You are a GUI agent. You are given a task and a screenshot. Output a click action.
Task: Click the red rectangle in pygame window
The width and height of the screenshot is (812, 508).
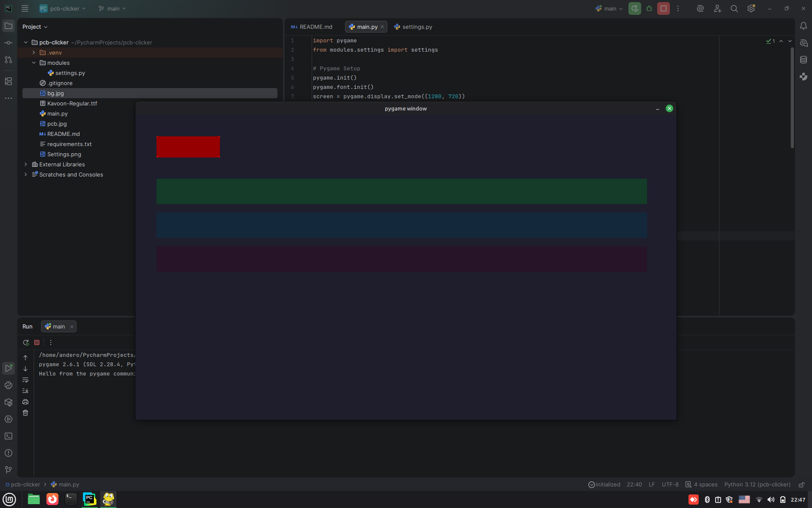(x=188, y=147)
